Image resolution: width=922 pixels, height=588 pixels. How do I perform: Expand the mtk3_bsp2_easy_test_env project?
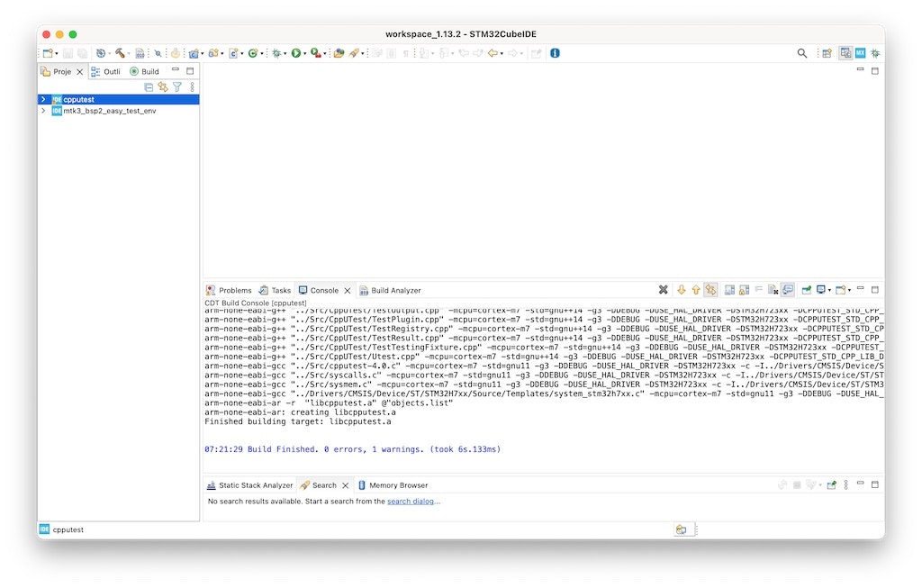(x=42, y=111)
